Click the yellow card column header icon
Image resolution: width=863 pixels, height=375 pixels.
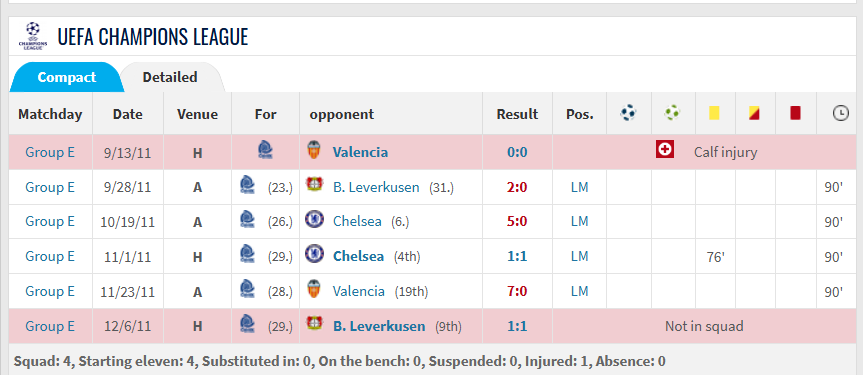(714, 113)
